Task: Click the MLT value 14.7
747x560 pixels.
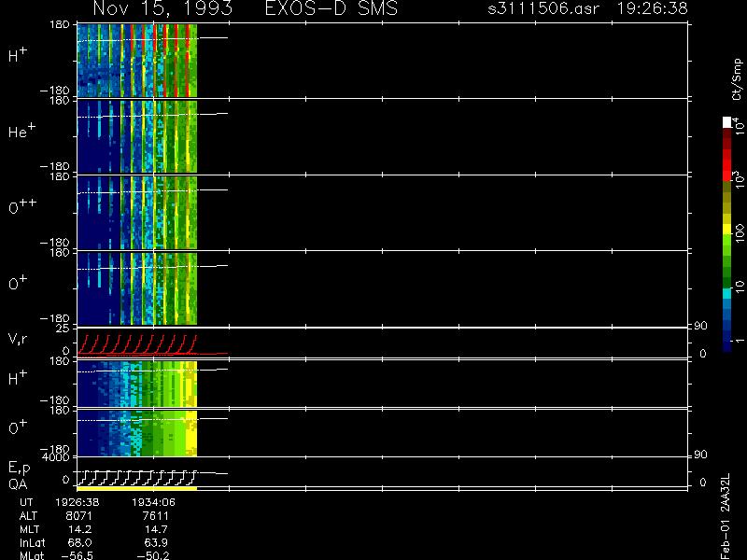Action: pyautogui.click(x=157, y=529)
